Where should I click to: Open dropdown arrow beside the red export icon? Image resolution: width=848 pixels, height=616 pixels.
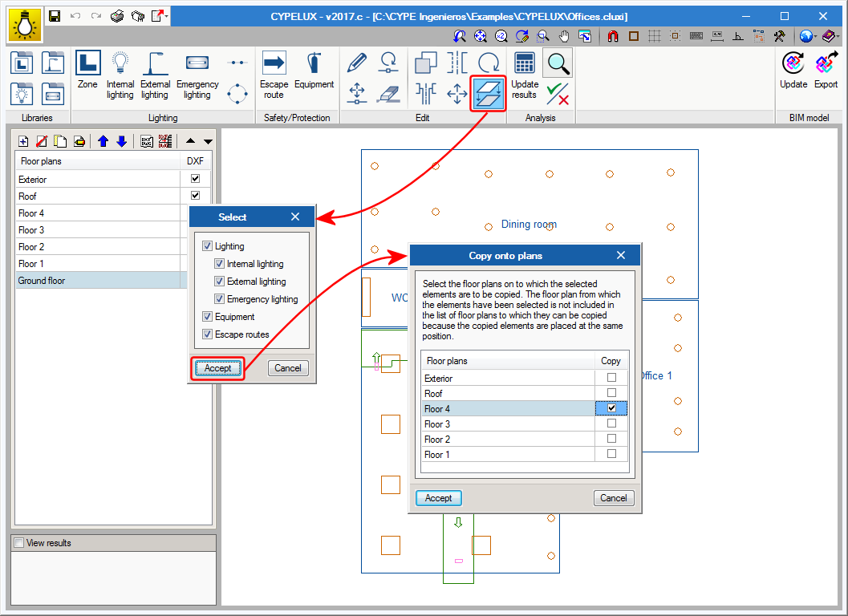(x=167, y=15)
